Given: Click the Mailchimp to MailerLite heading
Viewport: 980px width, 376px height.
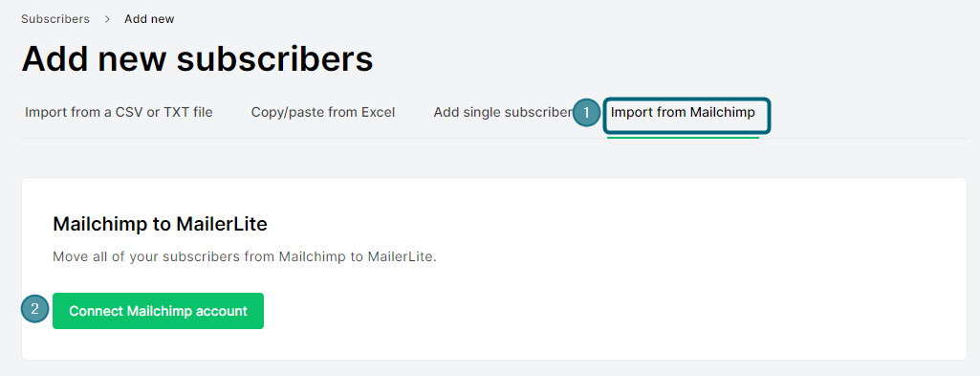Looking at the screenshot, I should pos(160,225).
